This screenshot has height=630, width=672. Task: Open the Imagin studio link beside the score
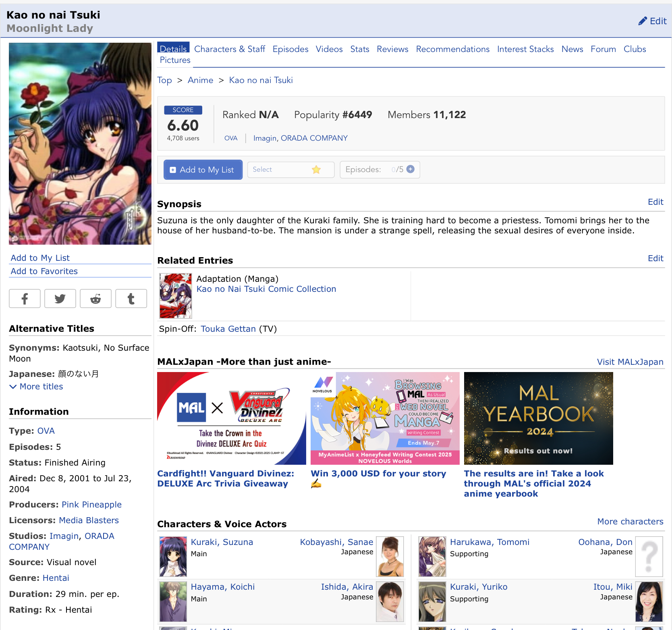[265, 138]
